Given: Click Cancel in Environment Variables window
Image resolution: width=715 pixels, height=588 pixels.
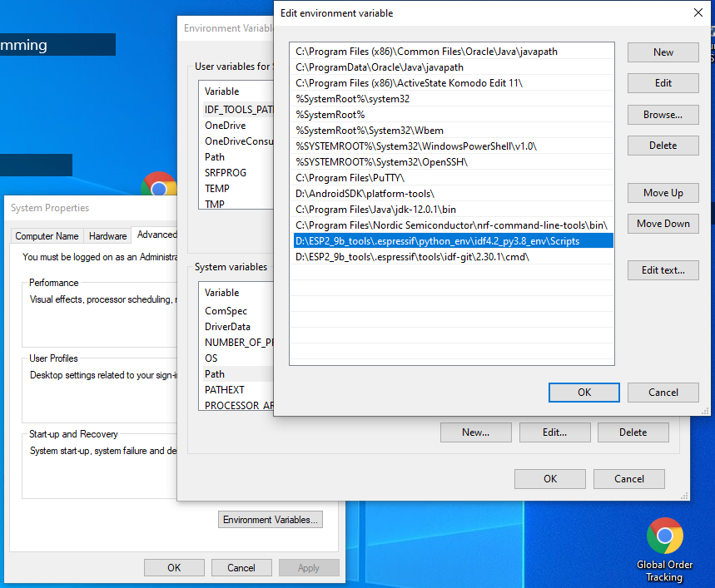Looking at the screenshot, I should (628, 479).
